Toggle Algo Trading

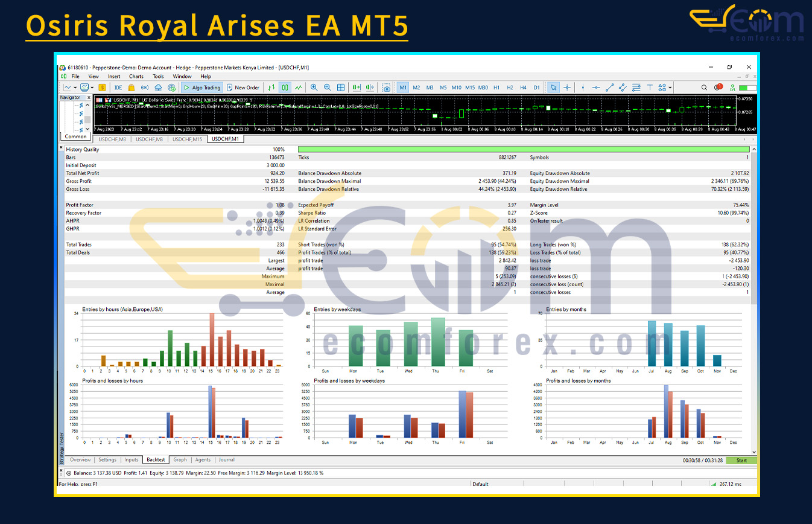[x=202, y=88]
